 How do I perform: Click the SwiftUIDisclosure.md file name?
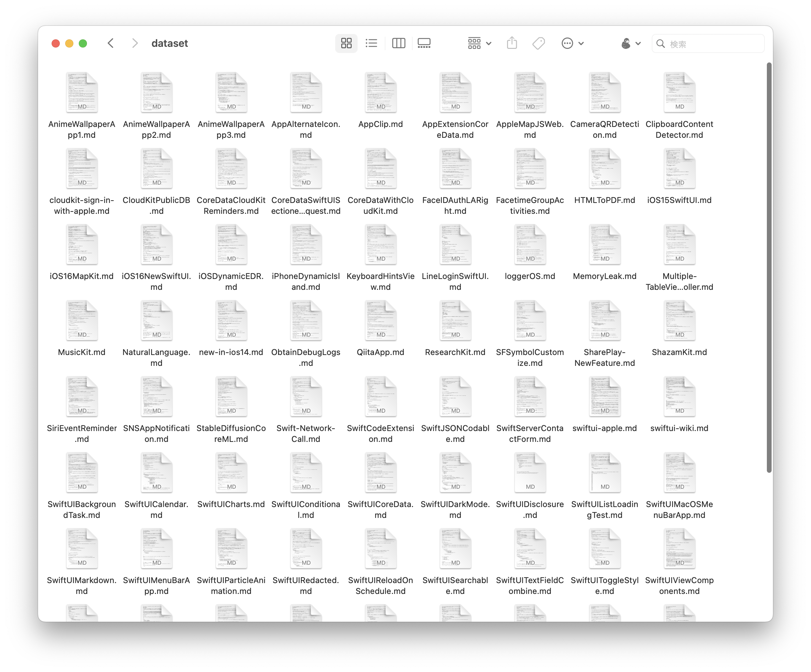pos(530,510)
